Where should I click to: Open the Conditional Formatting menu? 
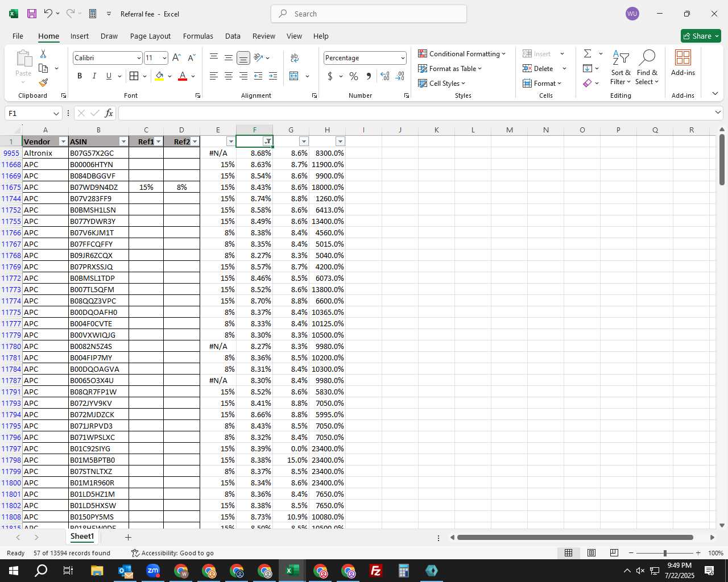[x=462, y=53]
